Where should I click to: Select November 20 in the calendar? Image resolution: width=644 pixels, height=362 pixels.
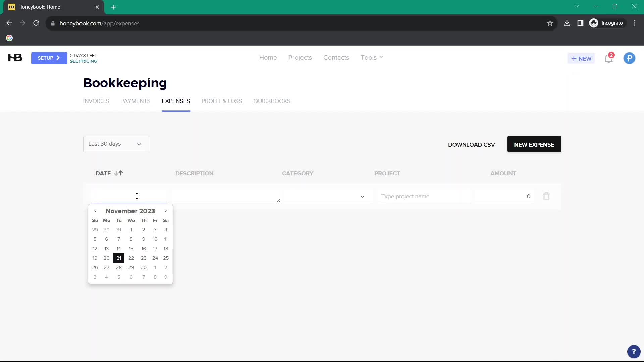(x=106, y=258)
